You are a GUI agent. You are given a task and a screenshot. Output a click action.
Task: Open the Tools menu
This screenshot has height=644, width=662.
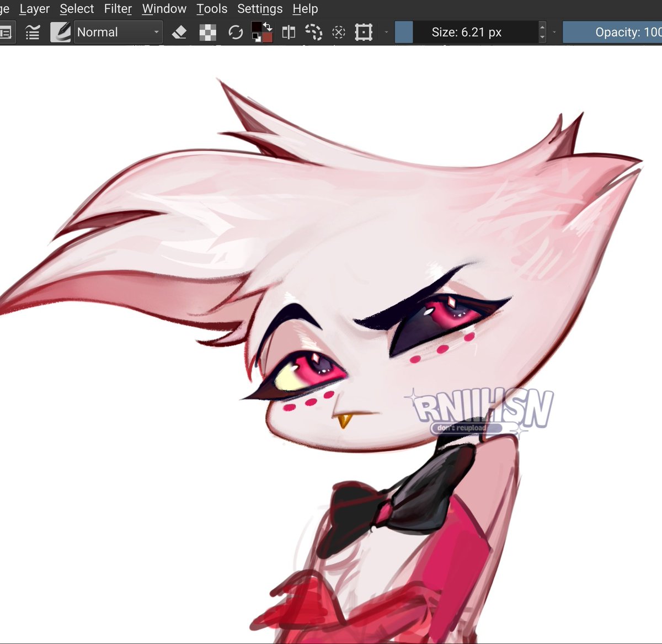pos(212,9)
